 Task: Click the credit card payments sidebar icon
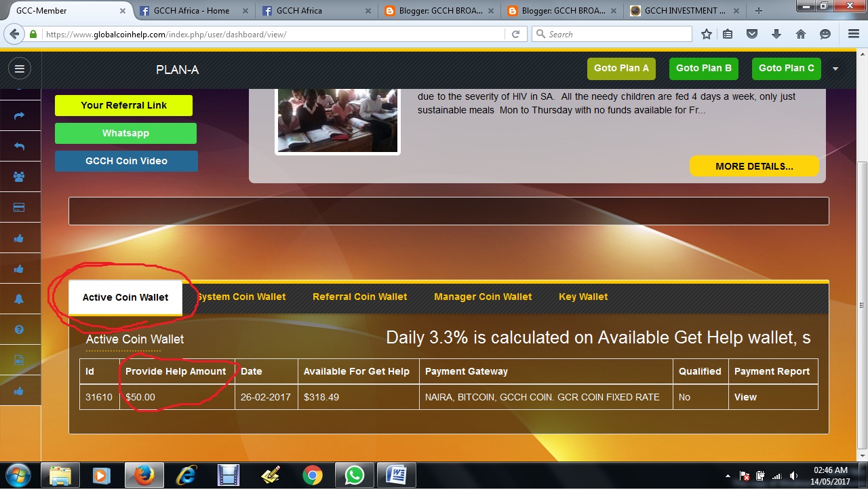[x=20, y=207]
